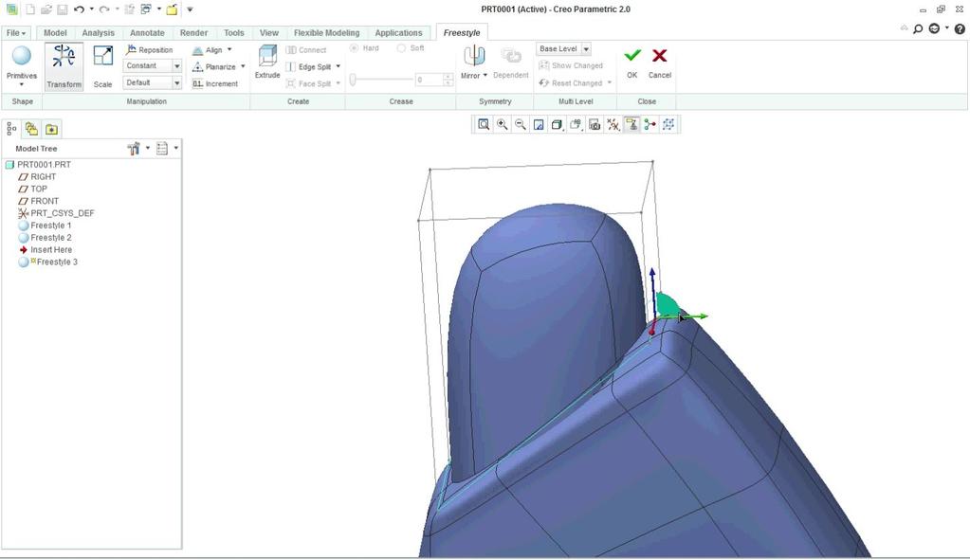
Task: Confirm with the OK checkmark button
Action: tap(631, 63)
